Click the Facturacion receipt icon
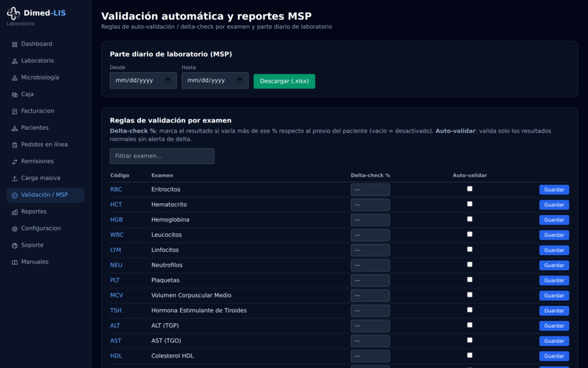This screenshot has height=368, width=588. tap(14, 112)
